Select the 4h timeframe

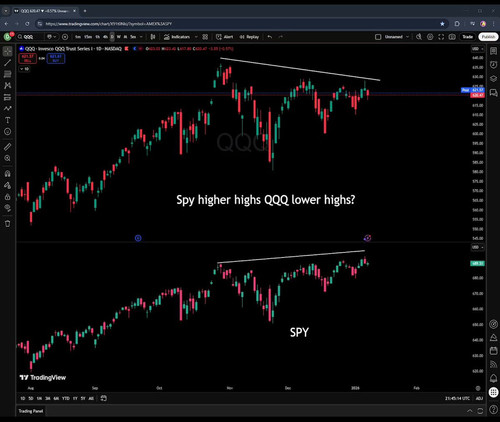point(105,37)
